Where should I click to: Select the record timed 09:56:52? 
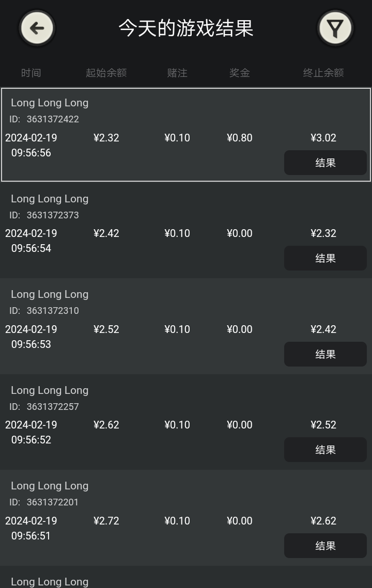[x=186, y=422]
